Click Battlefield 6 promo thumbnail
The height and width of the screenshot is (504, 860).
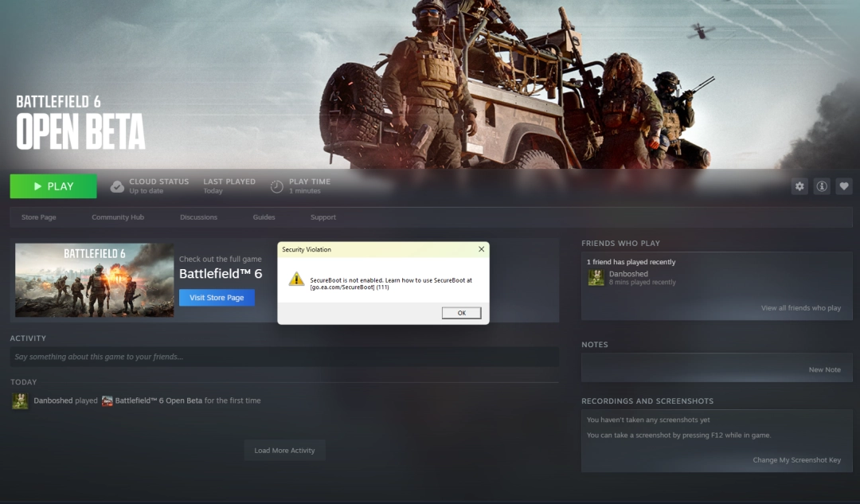pos(94,280)
